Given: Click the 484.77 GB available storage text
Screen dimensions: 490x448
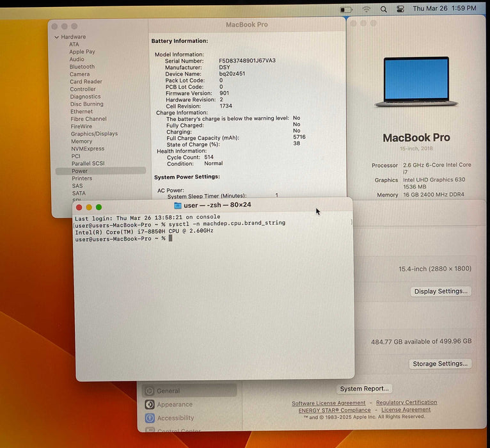Looking at the screenshot, I should (x=422, y=342).
